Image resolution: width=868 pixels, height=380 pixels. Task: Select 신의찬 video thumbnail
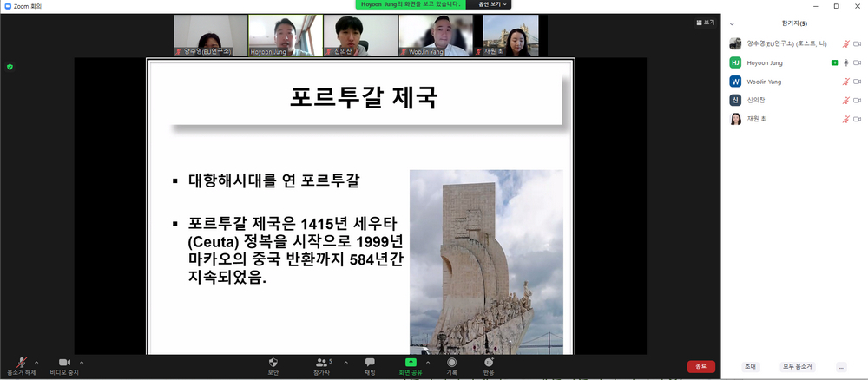click(x=360, y=36)
